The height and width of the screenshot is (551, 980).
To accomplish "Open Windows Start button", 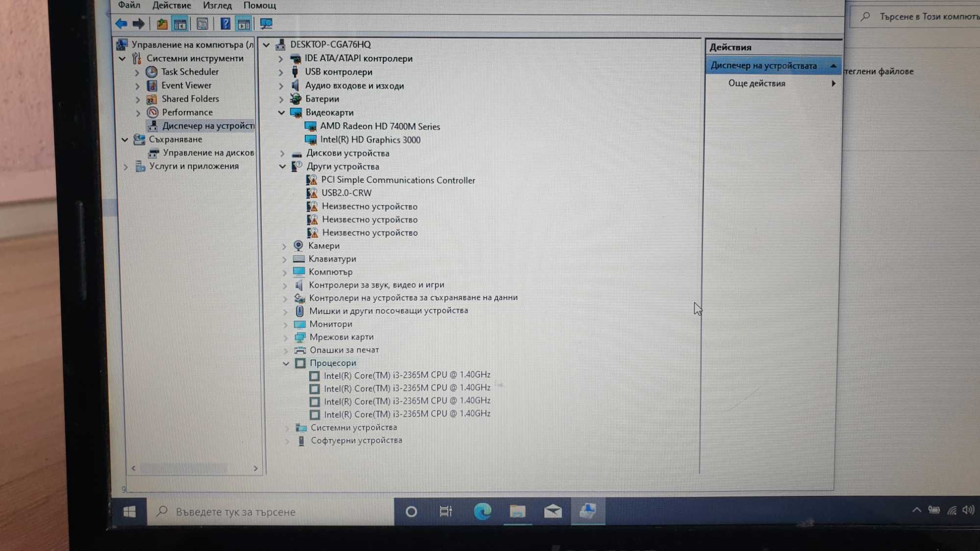I will (129, 512).
